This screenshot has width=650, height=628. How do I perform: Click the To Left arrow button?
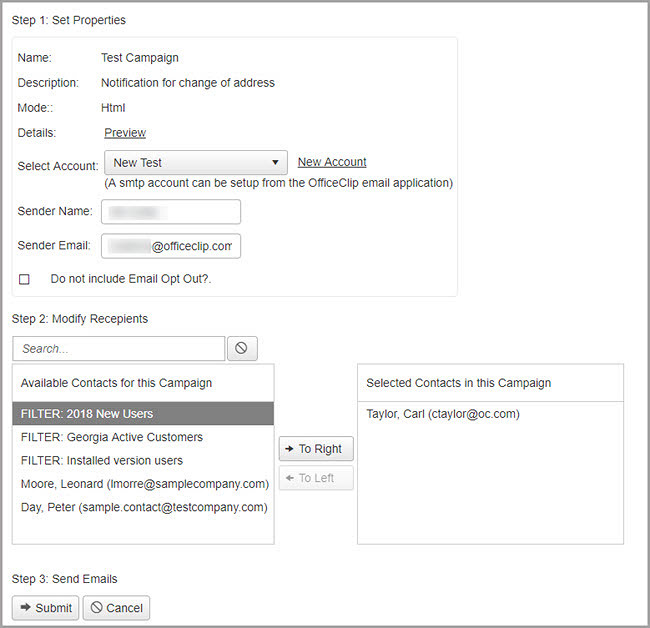pos(316,478)
